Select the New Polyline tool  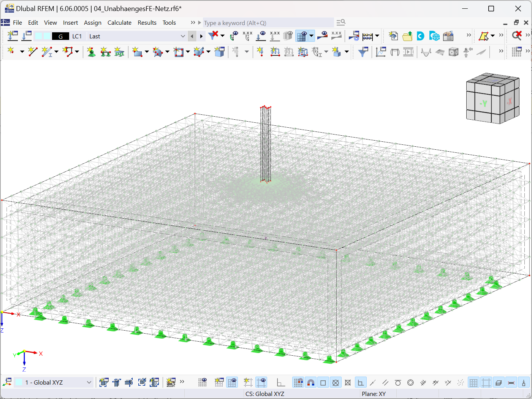(x=68, y=51)
